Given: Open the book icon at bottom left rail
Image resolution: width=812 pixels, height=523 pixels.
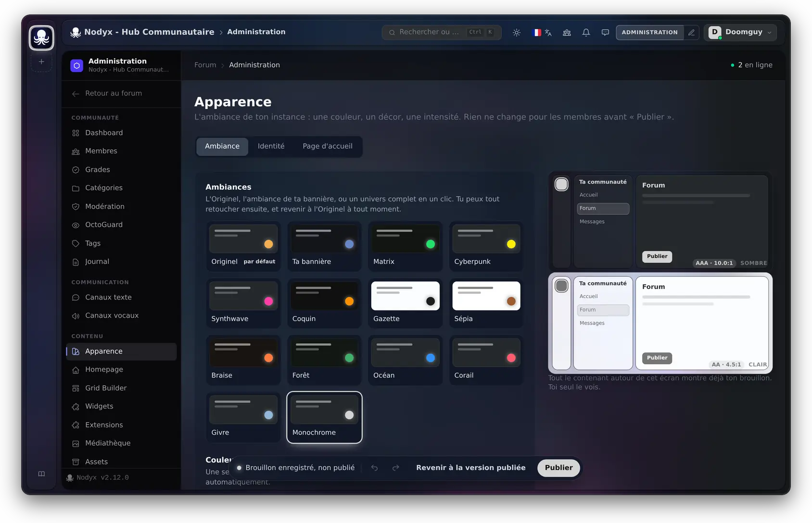Looking at the screenshot, I should [41, 474].
